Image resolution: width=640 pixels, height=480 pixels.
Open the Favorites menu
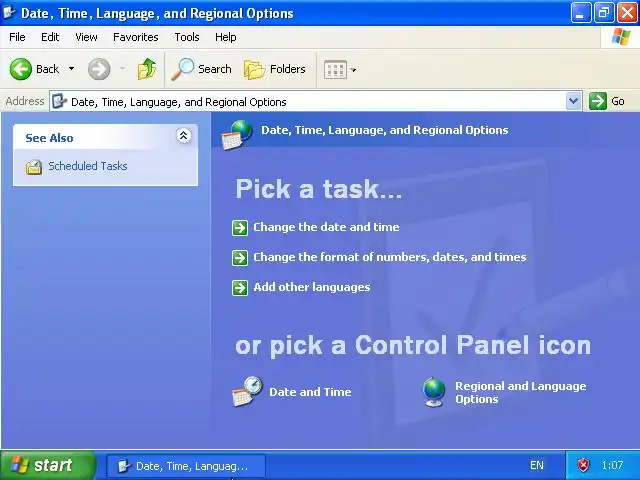pos(136,37)
